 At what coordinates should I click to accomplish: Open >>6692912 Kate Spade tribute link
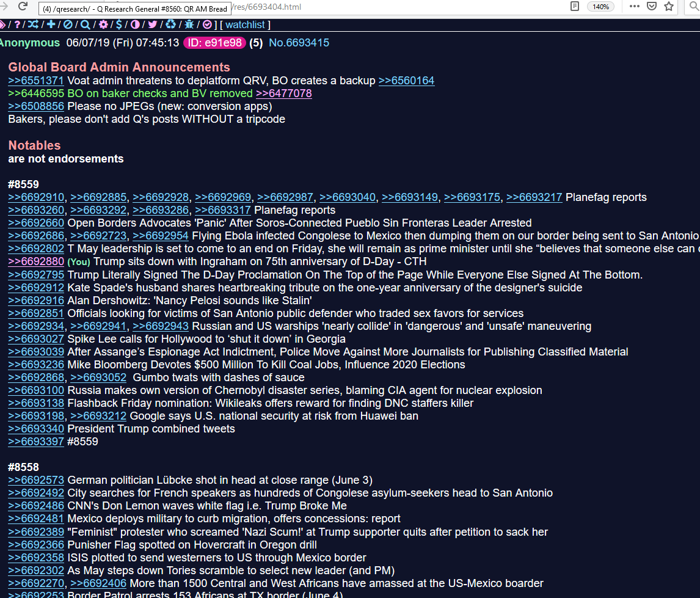click(36, 288)
